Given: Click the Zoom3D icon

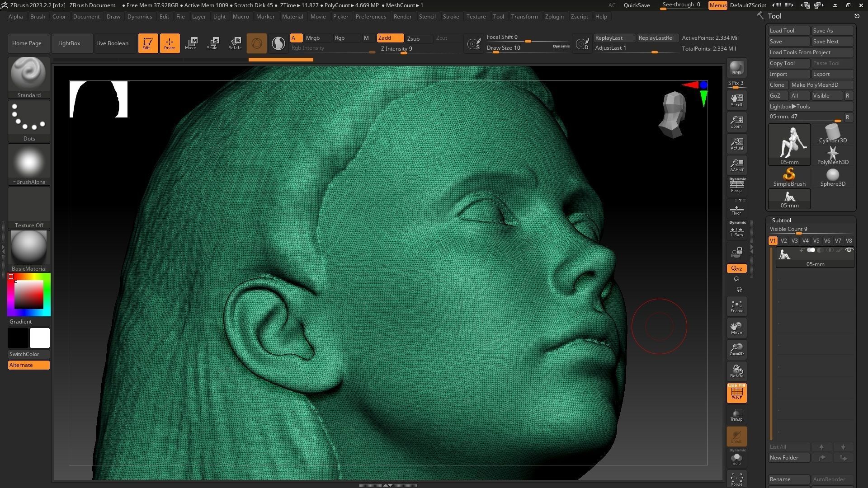Looking at the screenshot, I should click(736, 350).
